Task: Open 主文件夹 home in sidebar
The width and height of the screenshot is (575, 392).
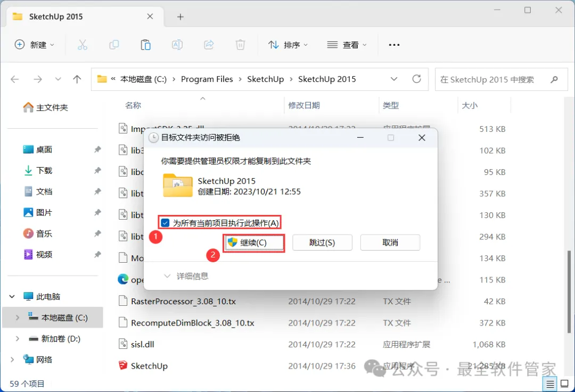Action: pyautogui.click(x=45, y=107)
